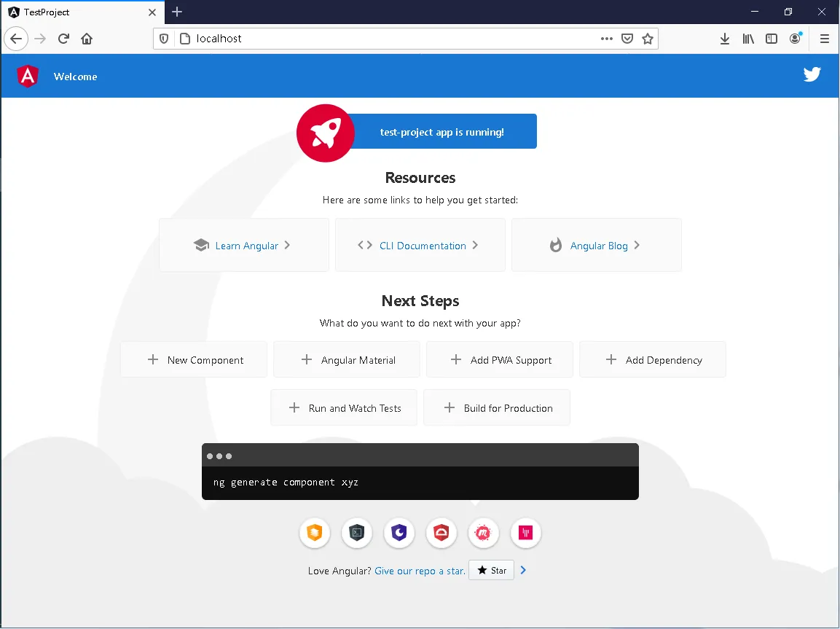Select the Add PWA Support card
This screenshot has width=840, height=629.
click(x=499, y=359)
